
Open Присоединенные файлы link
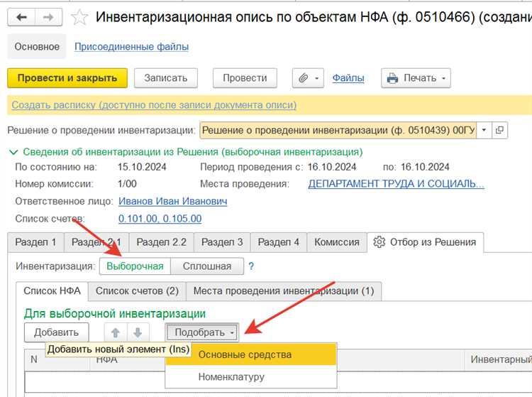(132, 47)
